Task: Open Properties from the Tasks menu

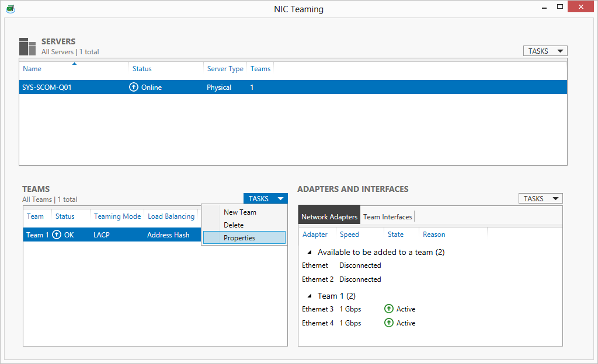Action: click(x=239, y=238)
